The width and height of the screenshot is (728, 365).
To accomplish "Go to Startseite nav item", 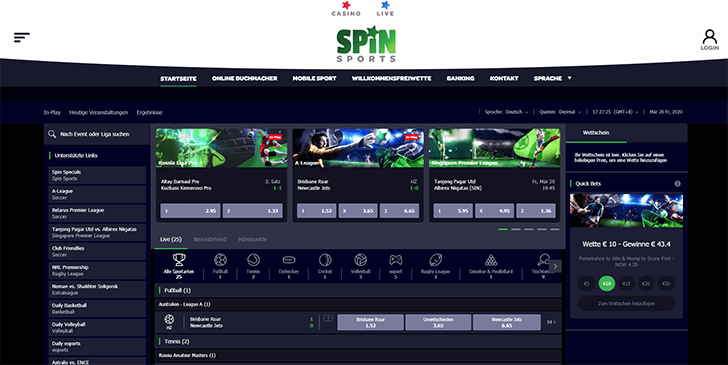I will [x=178, y=78].
